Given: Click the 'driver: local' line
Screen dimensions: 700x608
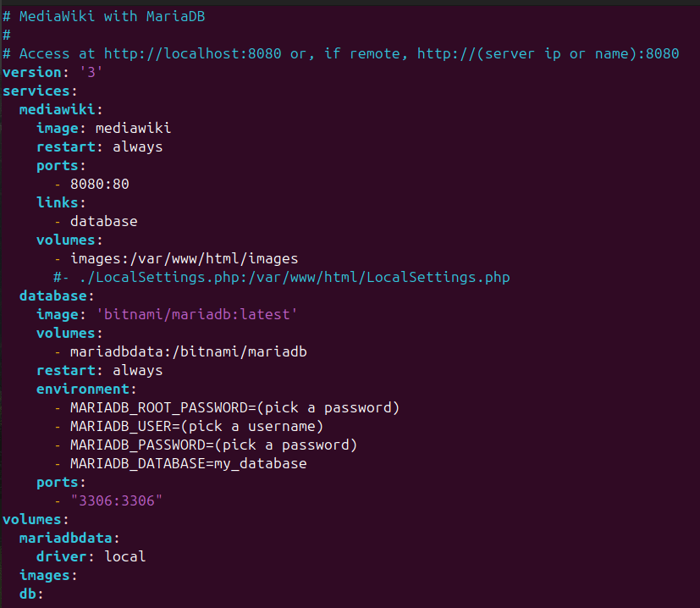Looking at the screenshot, I should (x=91, y=556).
